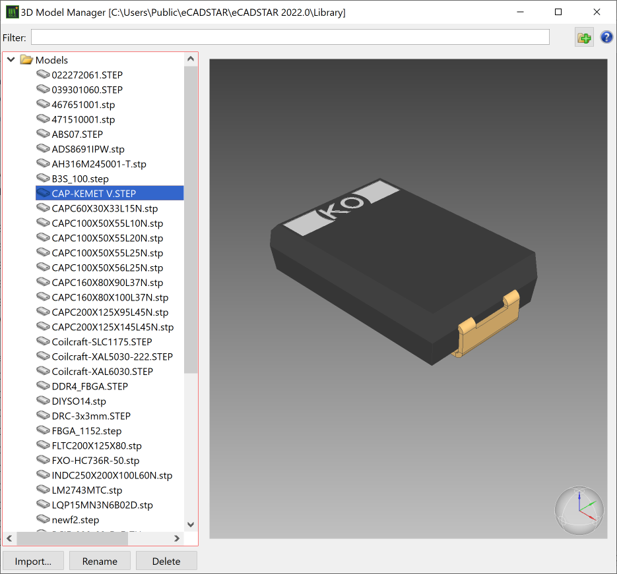This screenshot has width=617, height=574.
Task: Click the Delete button
Action: [x=166, y=561]
